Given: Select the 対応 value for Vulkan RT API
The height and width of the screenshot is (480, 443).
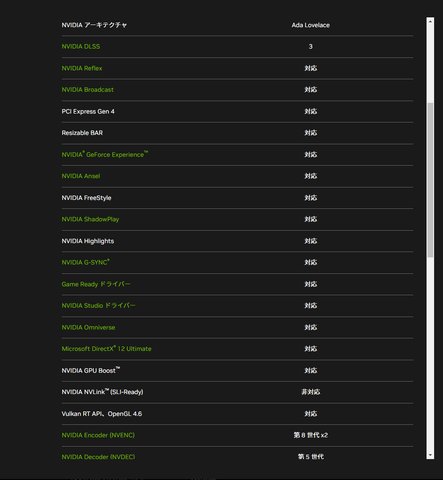Looking at the screenshot, I should 311,414.
